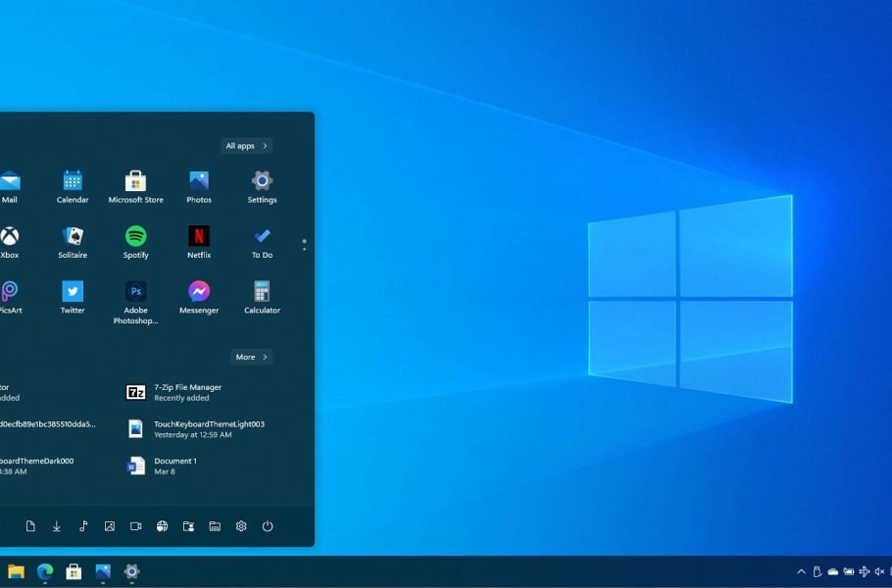Open Settings gear in Start menu footer
The image size is (892, 588).
[x=241, y=526]
